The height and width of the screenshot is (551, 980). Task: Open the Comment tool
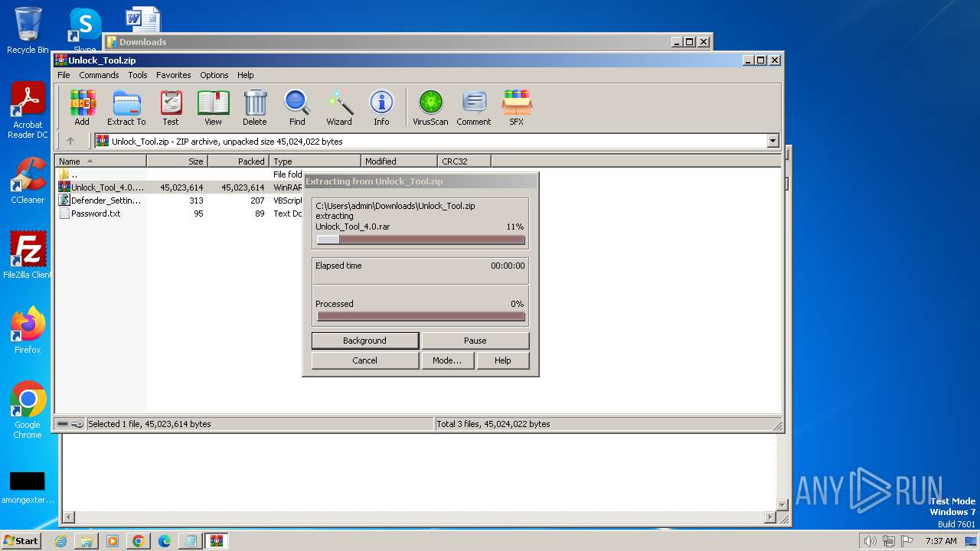click(x=474, y=108)
